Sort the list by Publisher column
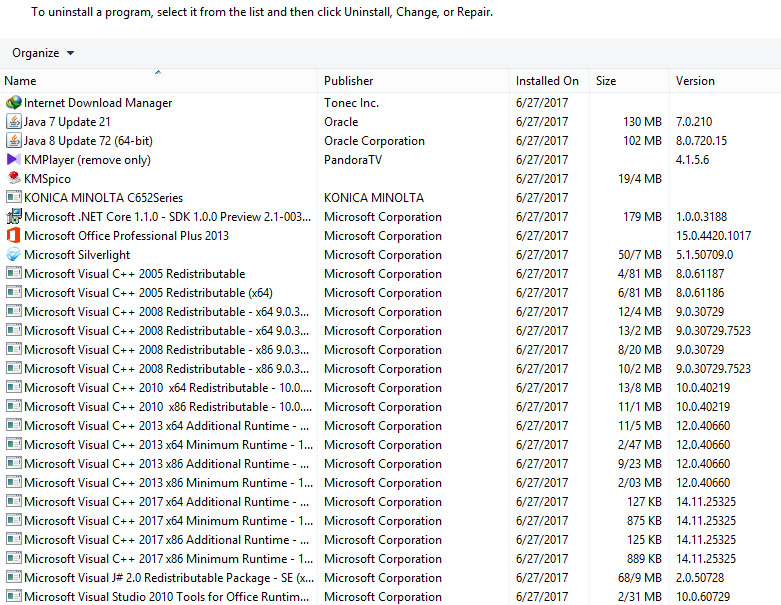The width and height of the screenshot is (781, 605). (413, 81)
